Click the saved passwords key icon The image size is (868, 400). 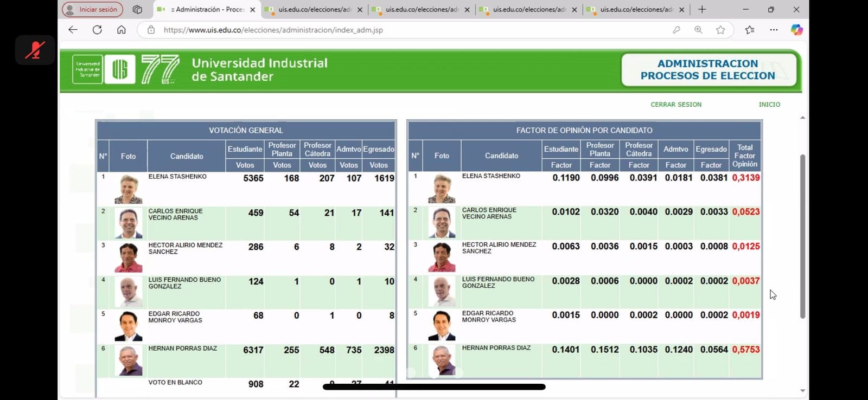click(x=676, y=30)
